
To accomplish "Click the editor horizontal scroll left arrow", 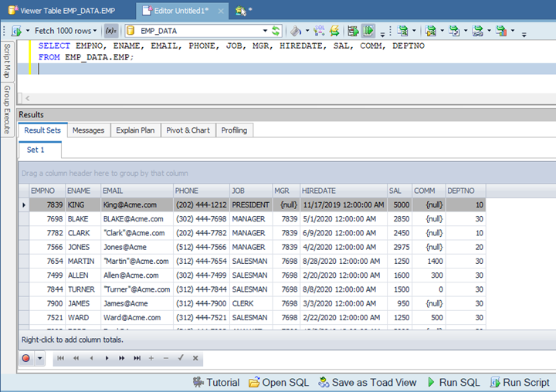I will pyautogui.click(x=27, y=99).
